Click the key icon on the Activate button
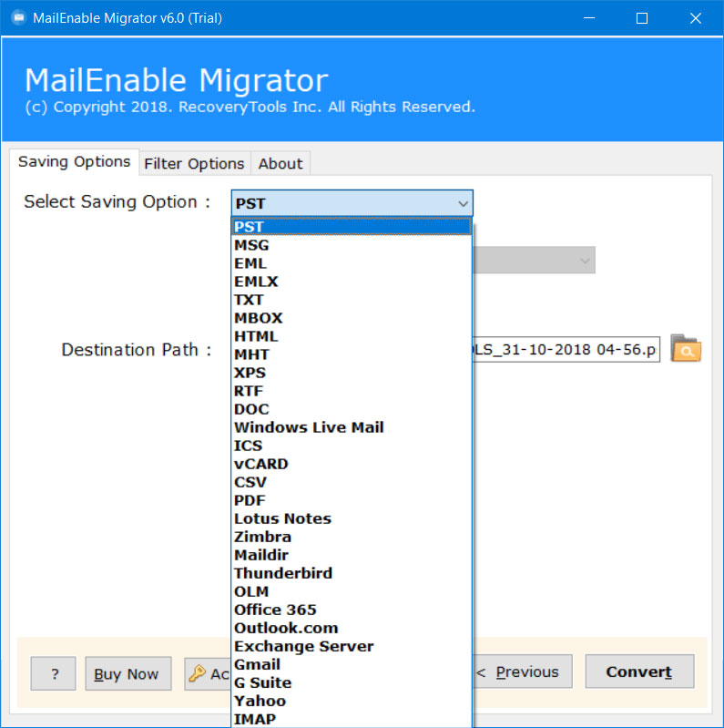Image resolution: width=724 pixels, height=728 pixels. [198, 672]
